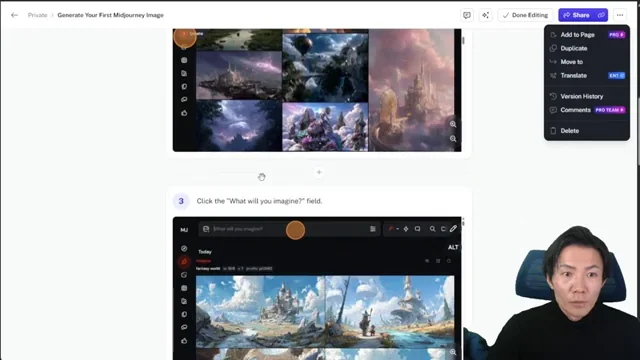Viewport: 640px width, 360px height.
Task: Choose Delete from the menu
Action: point(587,131)
